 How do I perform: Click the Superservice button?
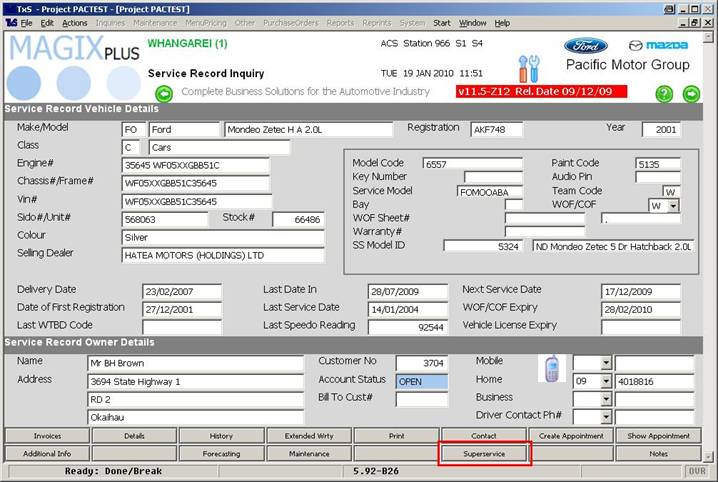click(484, 453)
